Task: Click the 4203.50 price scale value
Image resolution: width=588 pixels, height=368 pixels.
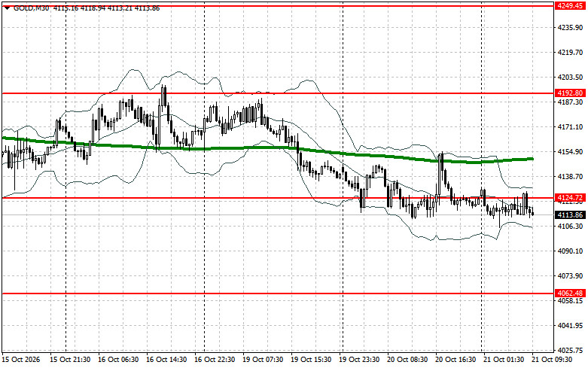Action: coord(570,78)
